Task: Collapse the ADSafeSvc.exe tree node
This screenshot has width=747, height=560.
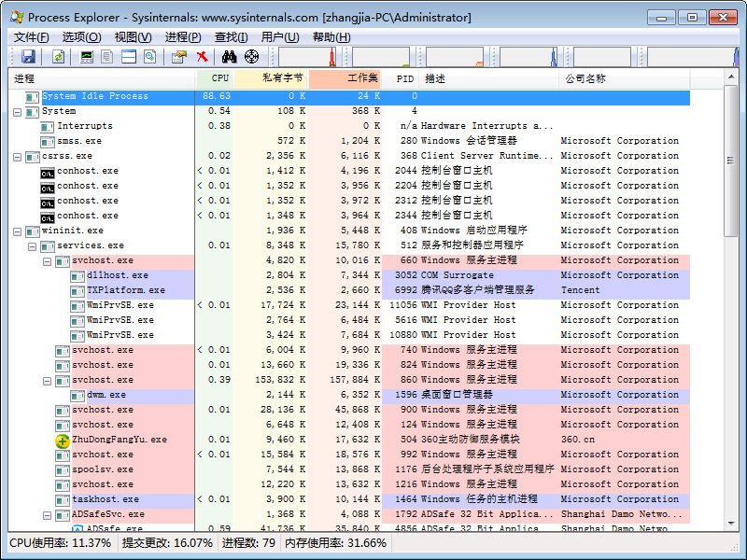Action: point(48,515)
